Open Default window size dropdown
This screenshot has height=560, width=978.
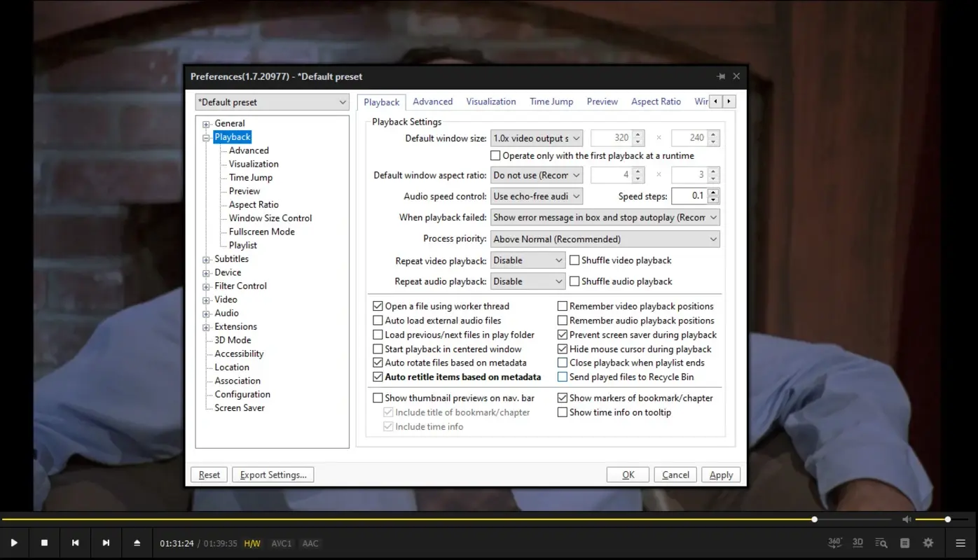point(537,138)
